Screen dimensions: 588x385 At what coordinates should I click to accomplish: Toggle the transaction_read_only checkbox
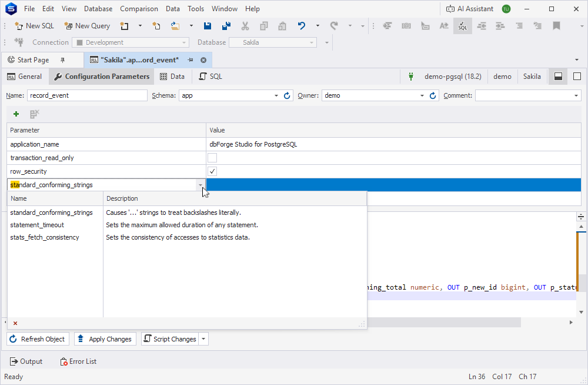[x=212, y=158]
